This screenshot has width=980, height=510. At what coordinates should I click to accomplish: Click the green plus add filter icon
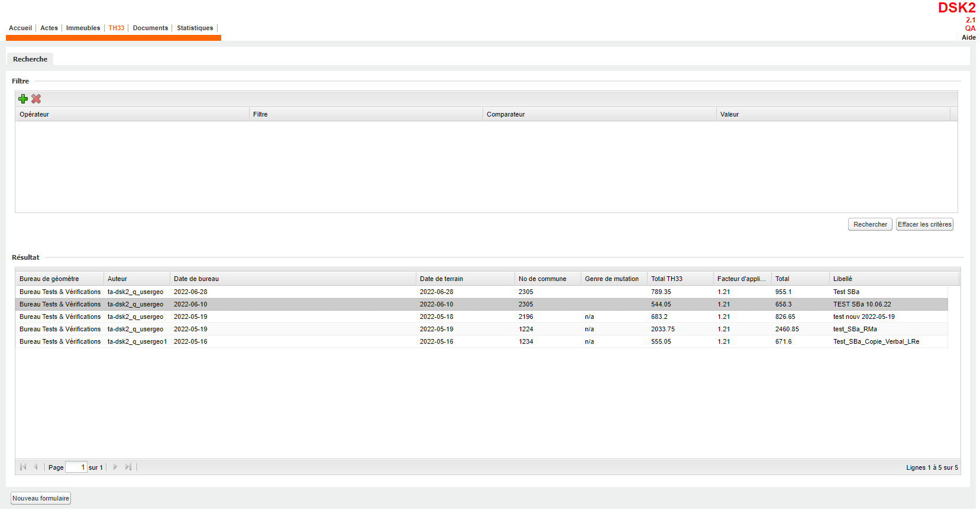coord(23,99)
